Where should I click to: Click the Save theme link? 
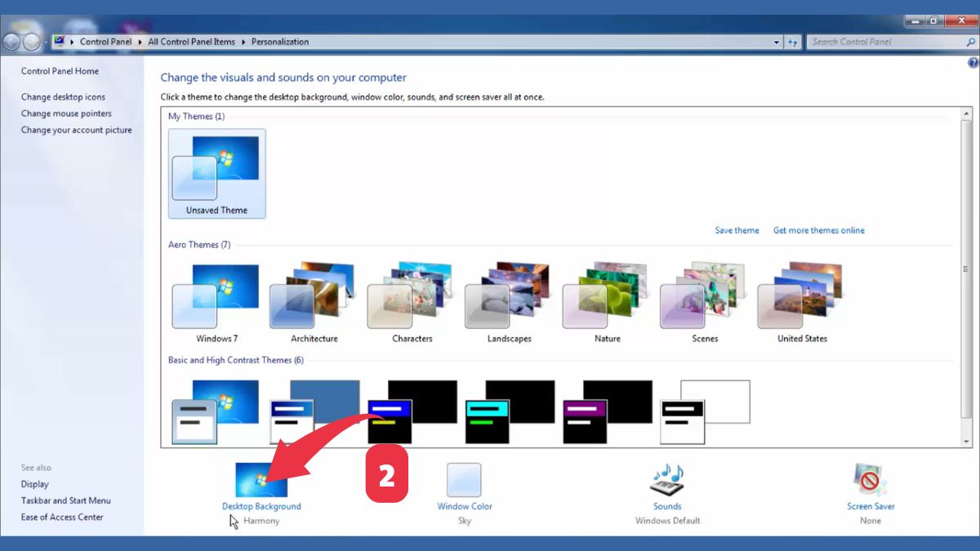tap(737, 230)
